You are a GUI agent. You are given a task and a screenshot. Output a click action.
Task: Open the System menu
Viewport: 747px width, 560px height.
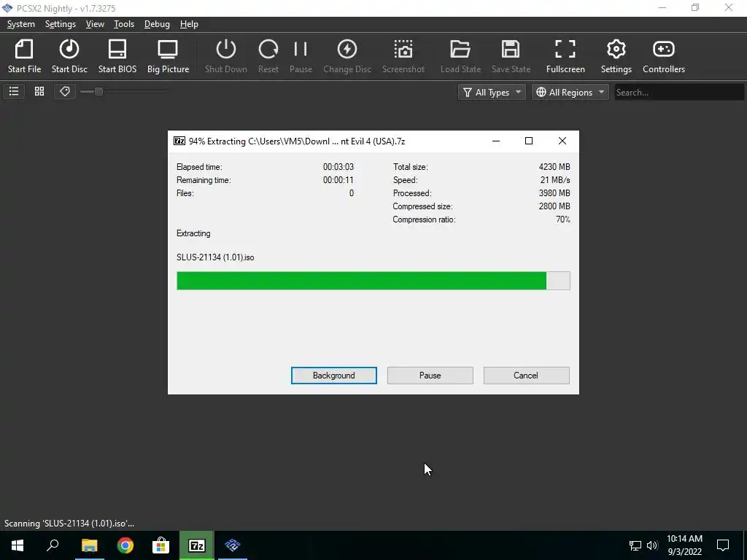[x=21, y=24]
